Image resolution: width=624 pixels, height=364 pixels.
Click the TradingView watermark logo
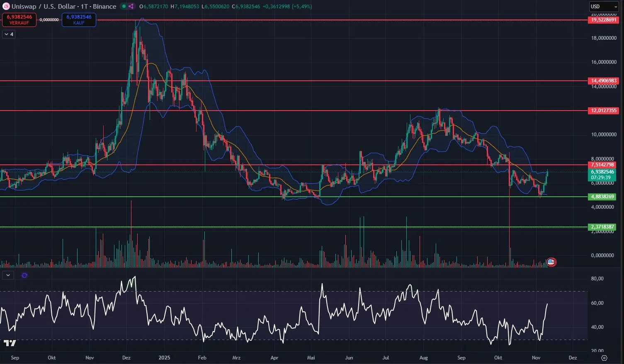pyautogui.click(x=10, y=343)
